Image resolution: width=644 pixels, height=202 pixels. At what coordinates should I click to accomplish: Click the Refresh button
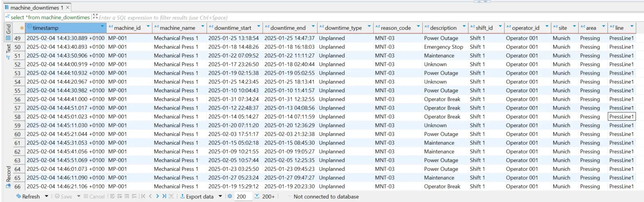point(28,197)
